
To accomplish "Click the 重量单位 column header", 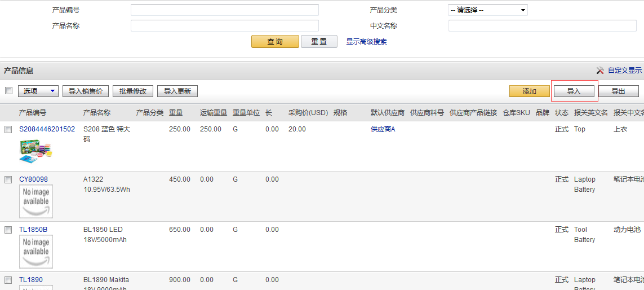I will 246,113.
